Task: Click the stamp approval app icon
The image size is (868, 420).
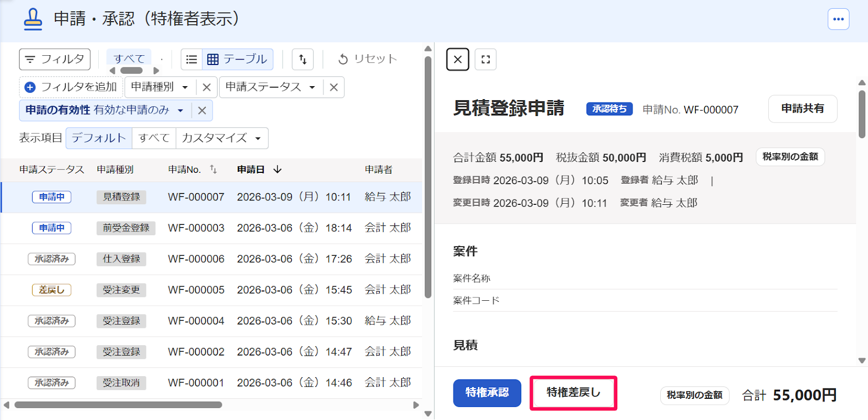Action: pyautogui.click(x=33, y=19)
